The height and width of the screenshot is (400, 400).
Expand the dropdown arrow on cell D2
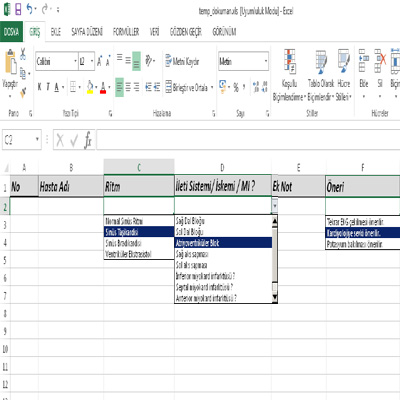pos(275,206)
